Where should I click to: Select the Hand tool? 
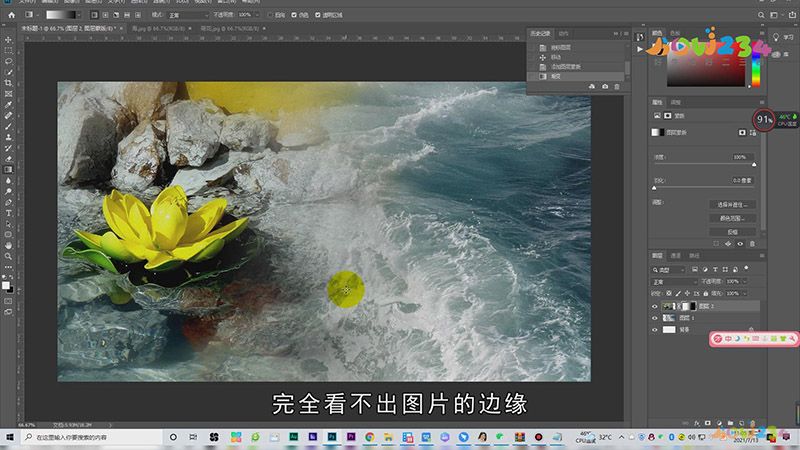point(8,245)
